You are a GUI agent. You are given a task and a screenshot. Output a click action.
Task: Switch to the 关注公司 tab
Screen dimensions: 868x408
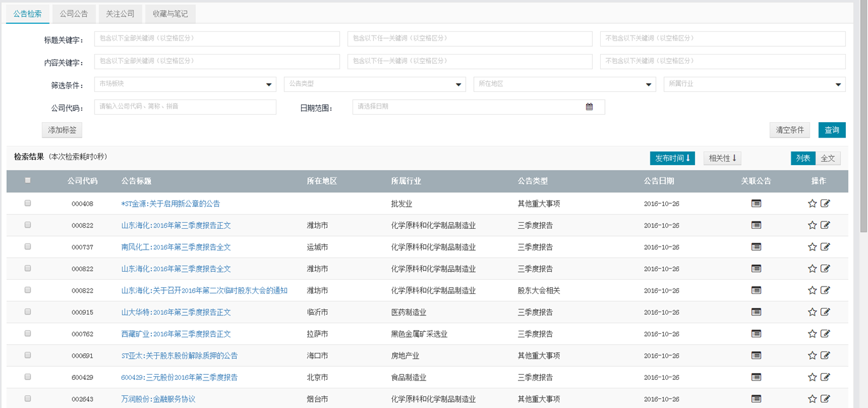[120, 13]
